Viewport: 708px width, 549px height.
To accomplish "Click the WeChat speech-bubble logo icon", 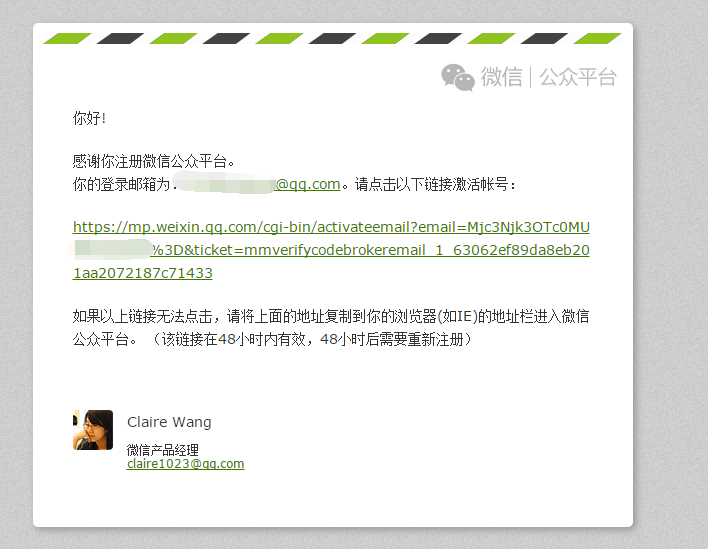I will [x=457, y=77].
